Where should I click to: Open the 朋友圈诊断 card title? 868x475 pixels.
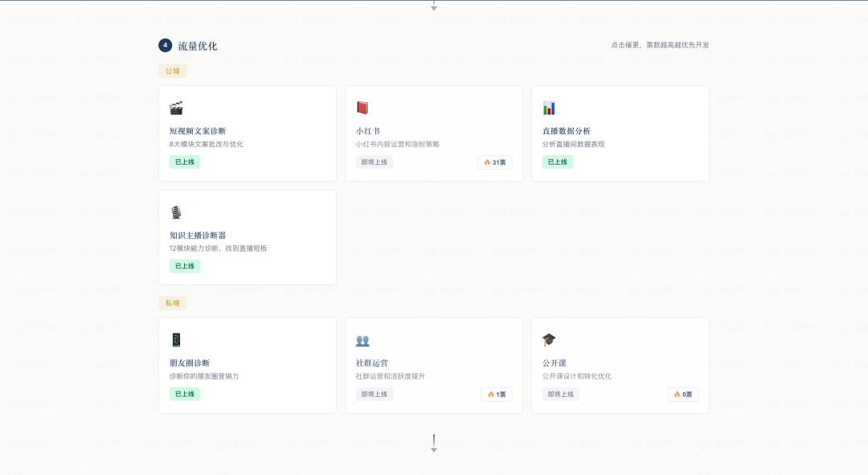click(x=190, y=363)
